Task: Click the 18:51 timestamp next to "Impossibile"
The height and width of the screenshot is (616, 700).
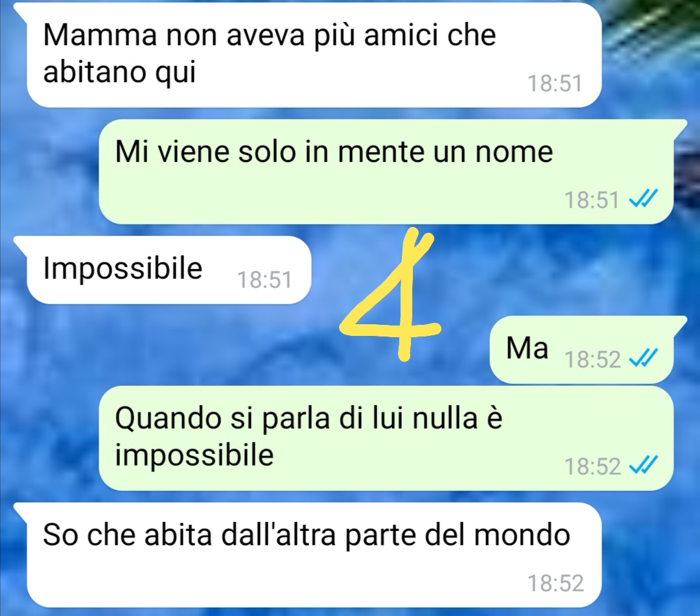Action: 264,280
